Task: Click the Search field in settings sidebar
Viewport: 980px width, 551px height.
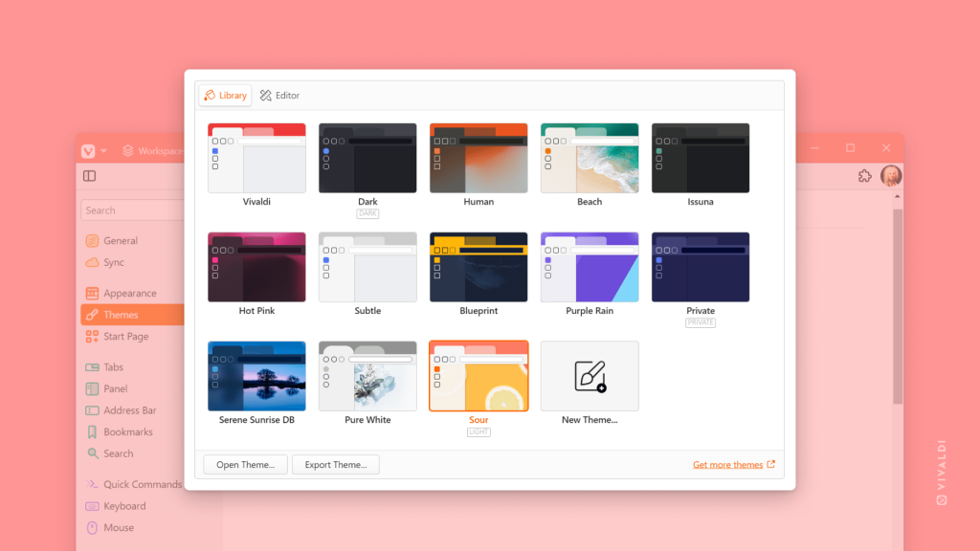Action: [134, 209]
